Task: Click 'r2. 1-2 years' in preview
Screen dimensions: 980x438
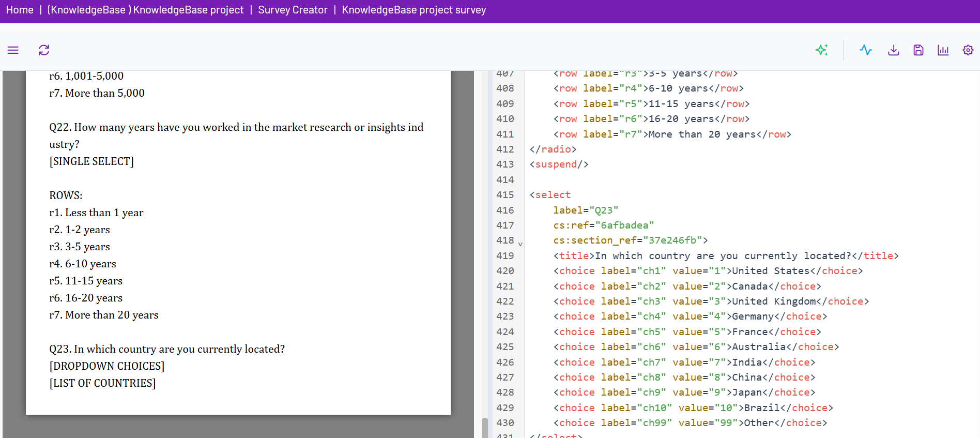Action: point(80,230)
